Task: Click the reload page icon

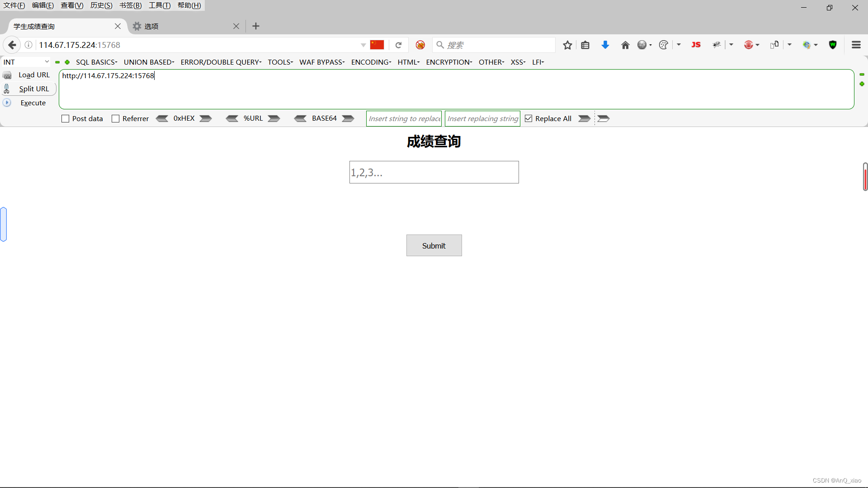Action: coord(398,45)
